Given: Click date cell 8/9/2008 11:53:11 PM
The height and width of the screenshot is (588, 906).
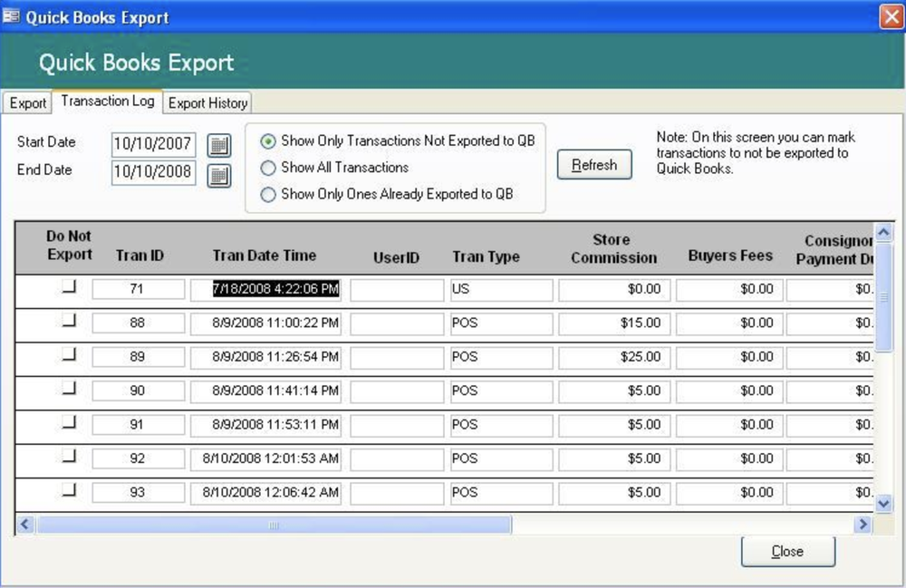Looking at the screenshot, I should click(265, 426).
